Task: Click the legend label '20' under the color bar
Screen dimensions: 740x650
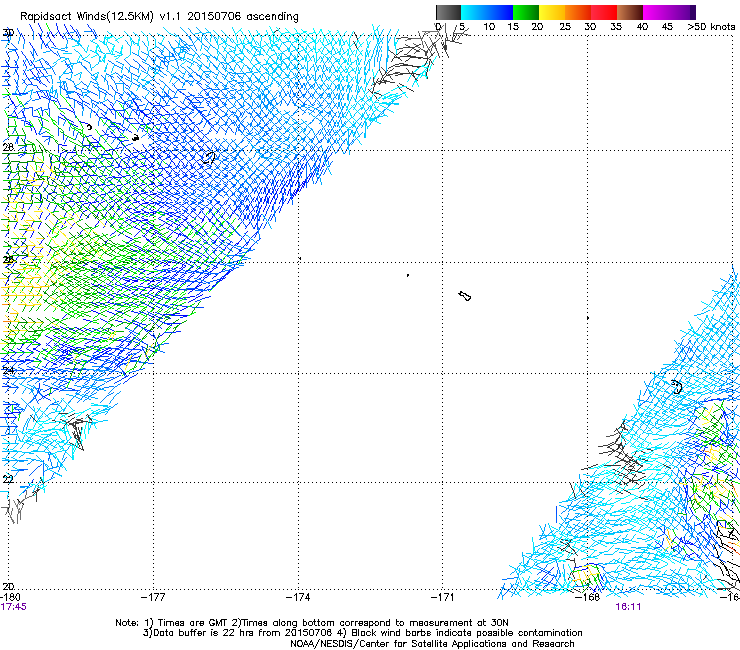Action: (537, 27)
